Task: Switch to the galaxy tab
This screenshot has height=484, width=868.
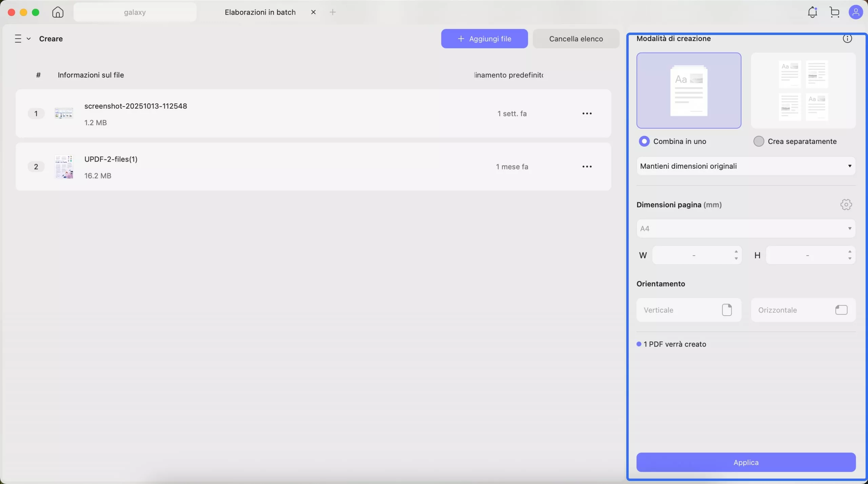Action: [x=135, y=12]
